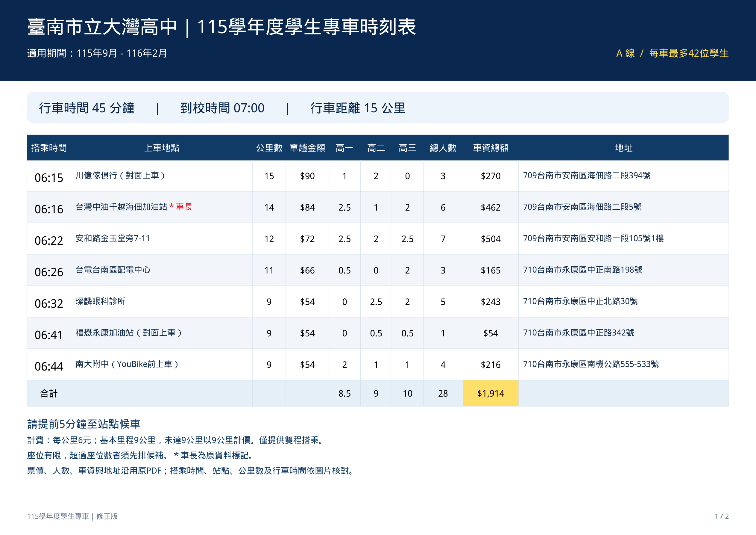
Task: Click the $165 fare total cell
Action: [x=491, y=270]
